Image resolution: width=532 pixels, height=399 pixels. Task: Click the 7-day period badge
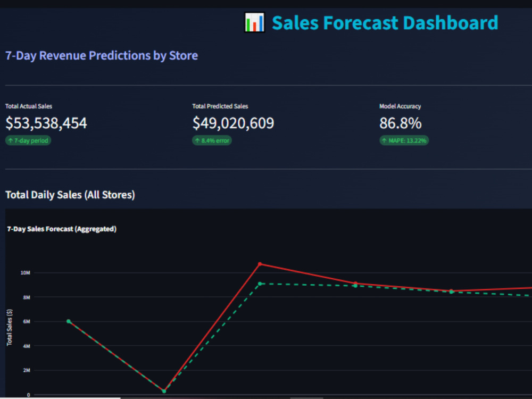click(x=28, y=140)
